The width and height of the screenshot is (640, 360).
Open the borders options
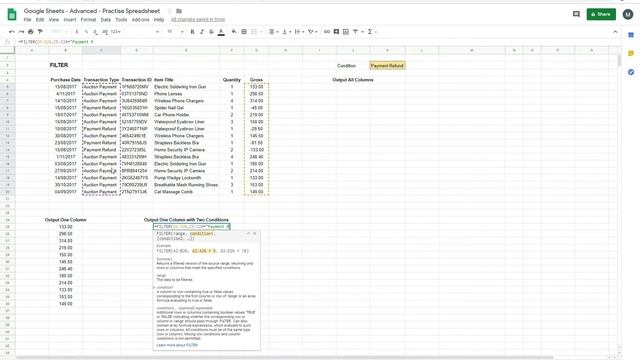[244, 32]
